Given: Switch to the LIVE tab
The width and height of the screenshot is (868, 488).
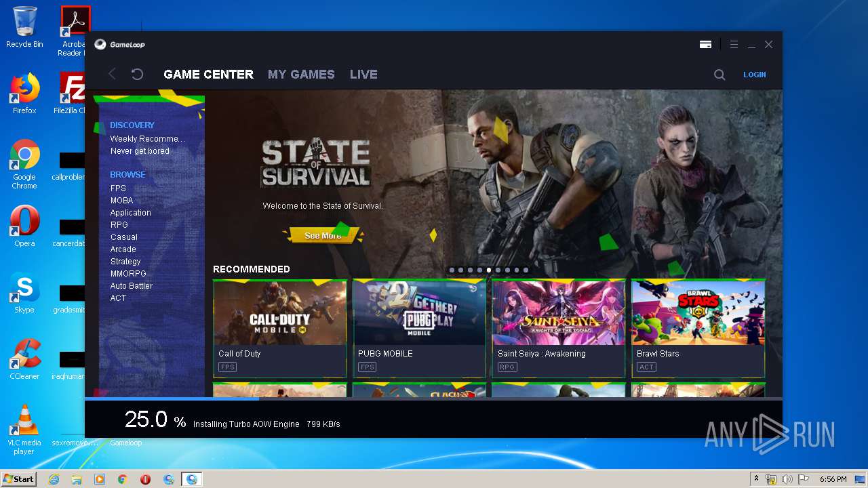Looking at the screenshot, I should [363, 75].
